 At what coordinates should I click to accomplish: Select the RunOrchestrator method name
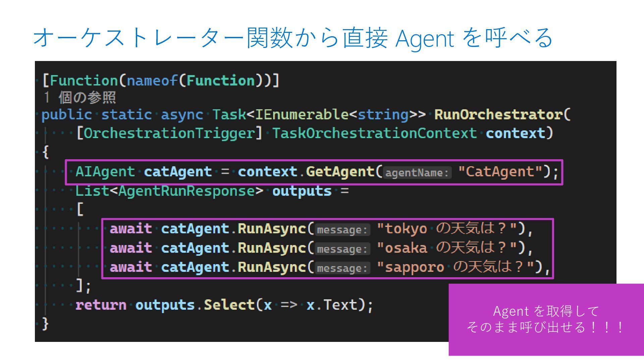coord(498,115)
